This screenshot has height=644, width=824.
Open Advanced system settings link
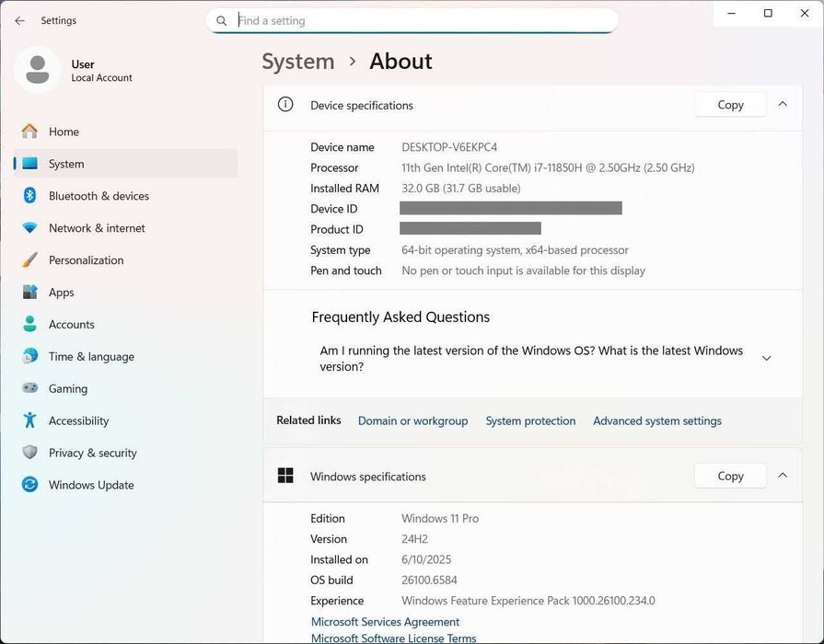656,420
